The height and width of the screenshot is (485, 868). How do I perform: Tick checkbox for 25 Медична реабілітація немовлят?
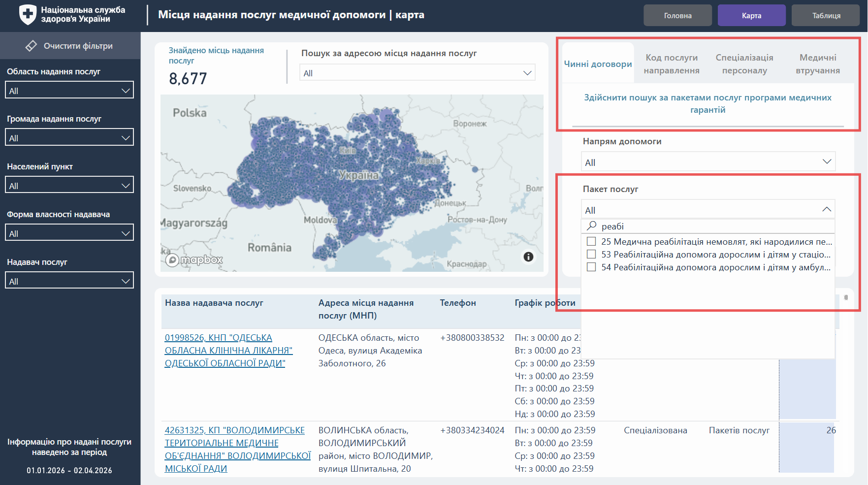pyautogui.click(x=591, y=241)
